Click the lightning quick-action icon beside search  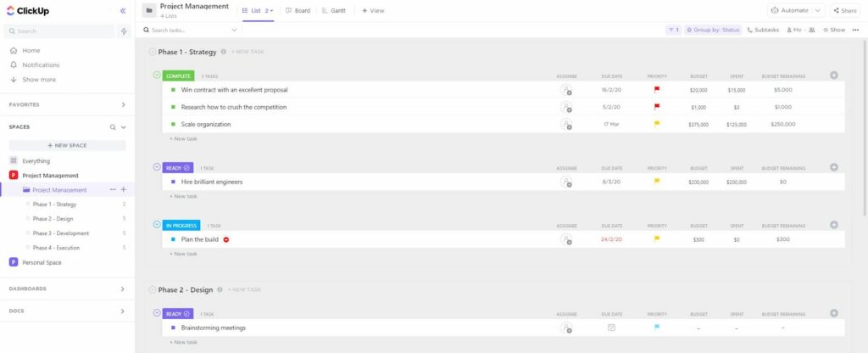point(124,31)
